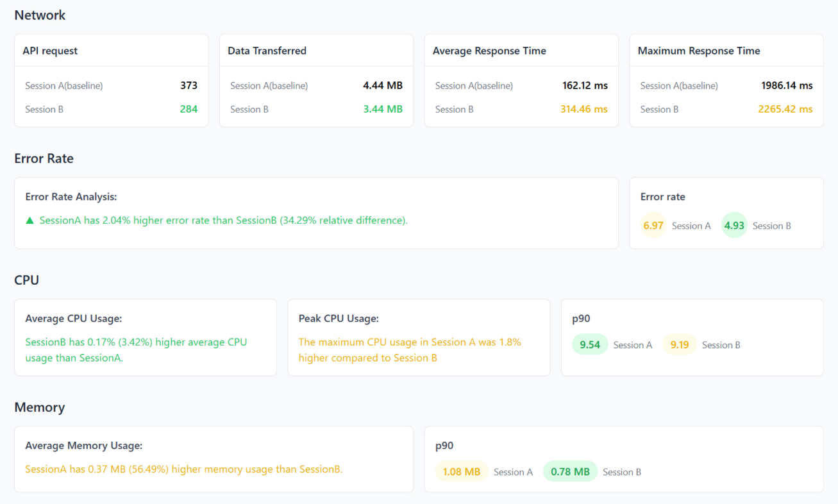Click the API request card title
The image size is (838, 504).
click(x=50, y=51)
